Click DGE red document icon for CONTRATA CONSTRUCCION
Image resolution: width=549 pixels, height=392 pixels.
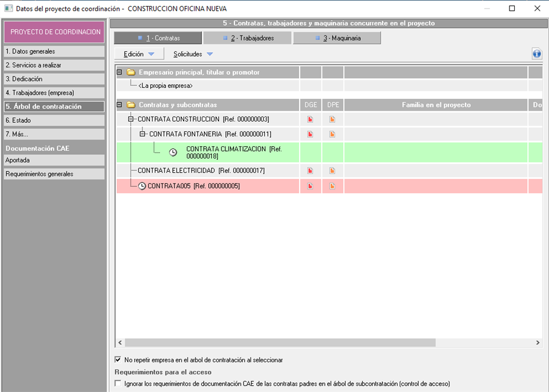coord(311,119)
